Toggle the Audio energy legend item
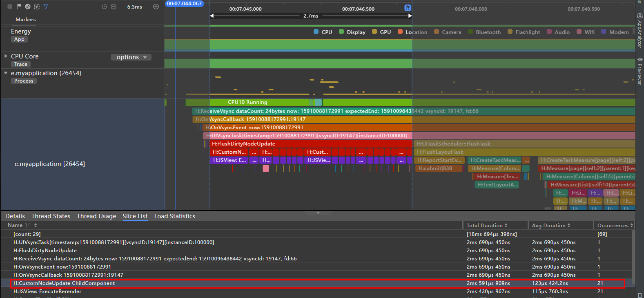 tap(558, 32)
